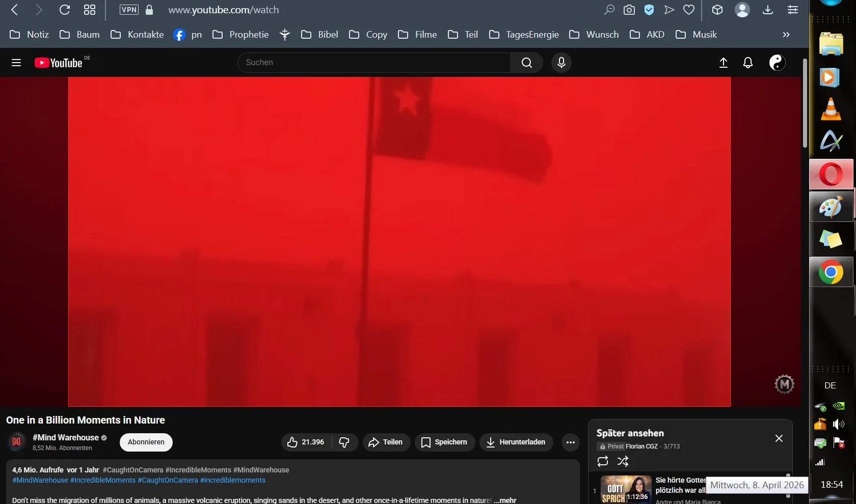
Task: Open the browser find-in-page magnifier icon
Action: [609, 10]
